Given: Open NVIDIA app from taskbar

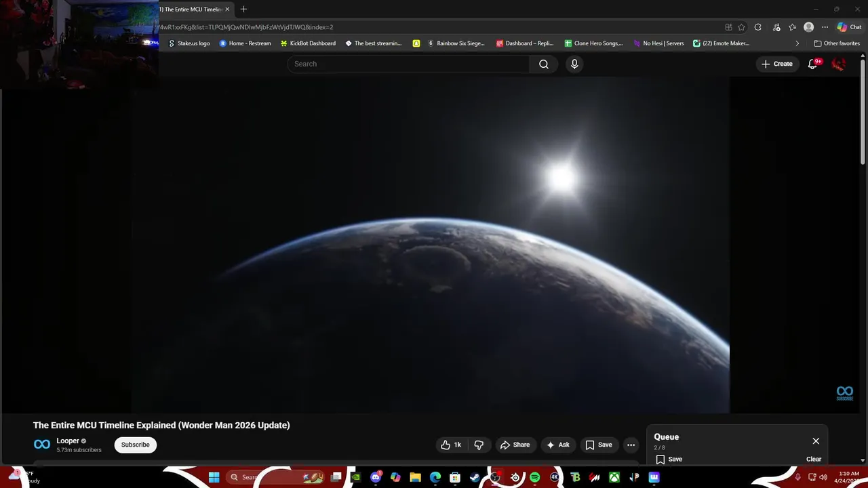Looking at the screenshot, I should click(x=356, y=477).
